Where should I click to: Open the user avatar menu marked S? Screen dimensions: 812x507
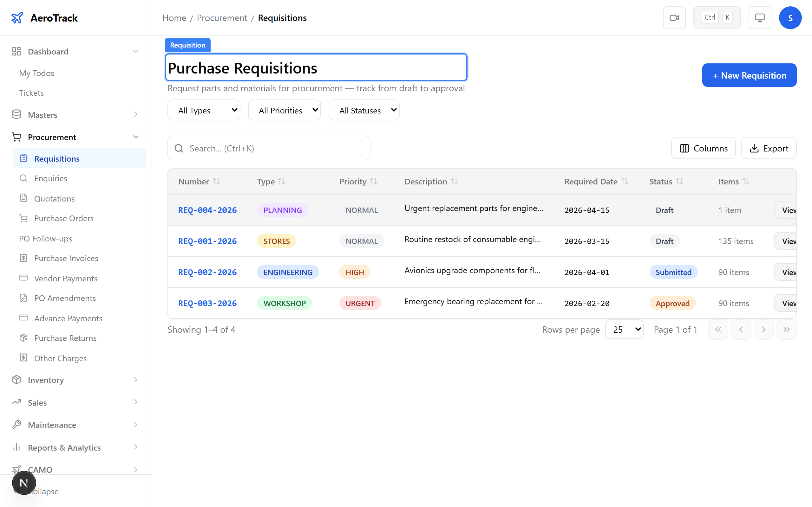pos(790,17)
